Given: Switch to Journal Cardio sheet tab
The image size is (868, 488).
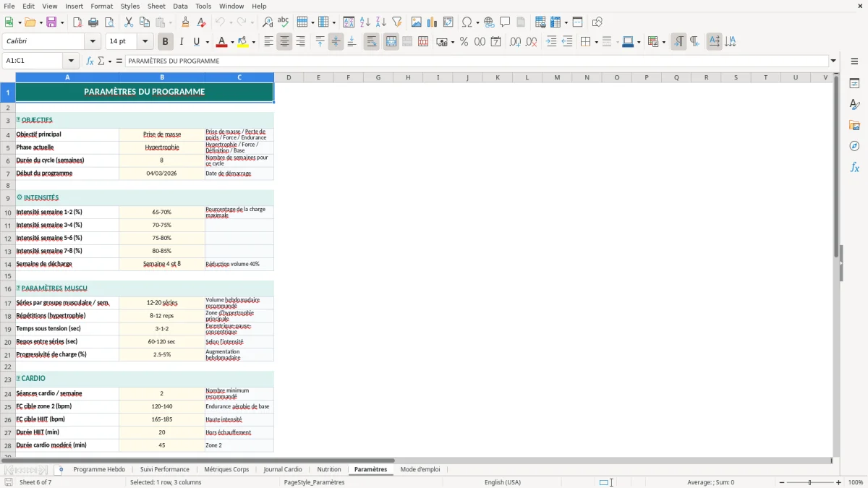Looking at the screenshot, I should pos(283,469).
